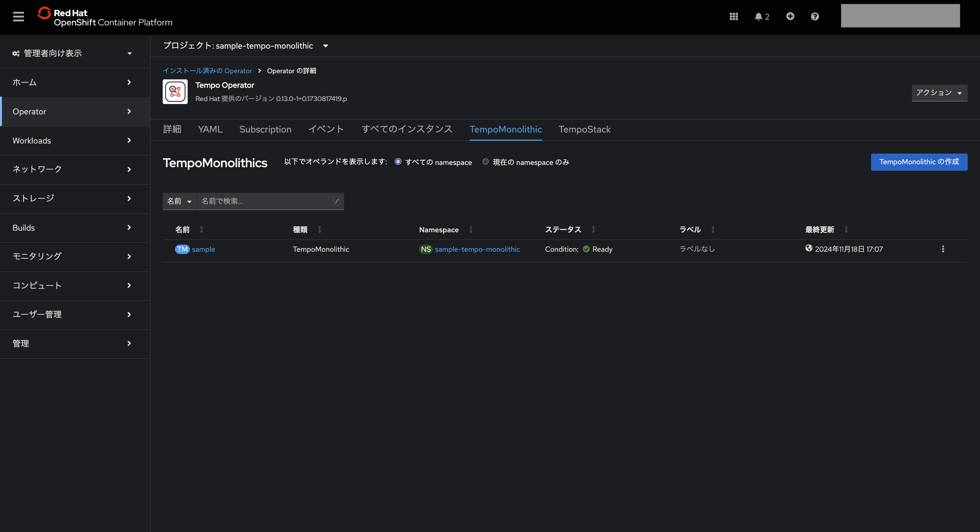Image resolution: width=980 pixels, height=532 pixels.
Task: Open the sample-tempo-monolithic namespace link
Action: (477, 249)
